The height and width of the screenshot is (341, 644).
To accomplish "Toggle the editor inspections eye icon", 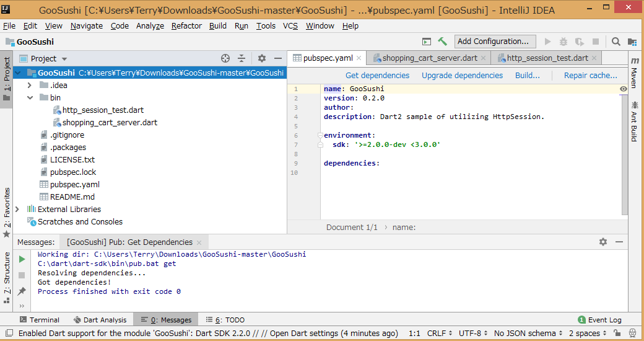I will pyautogui.click(x=623, y=89).
